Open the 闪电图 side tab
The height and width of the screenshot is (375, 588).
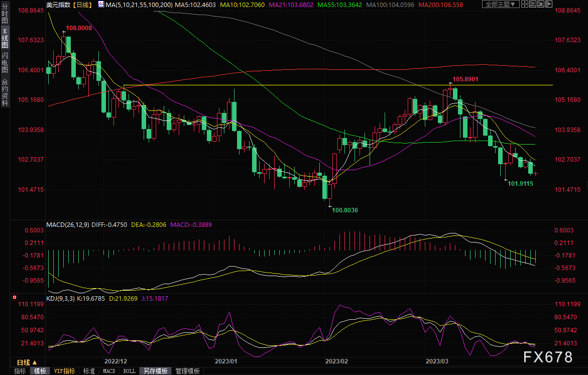click(x=5, y=62)
